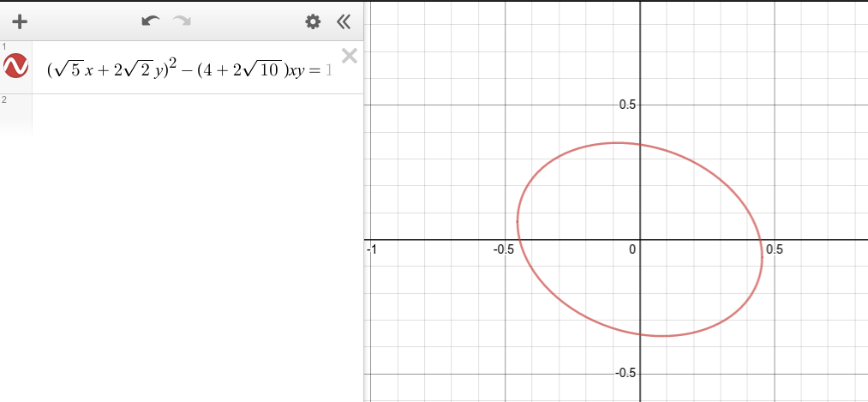Screen dimensions: 868x402
Task: Collapse the expression list with double chevron
Action: [x=344, y=21]
